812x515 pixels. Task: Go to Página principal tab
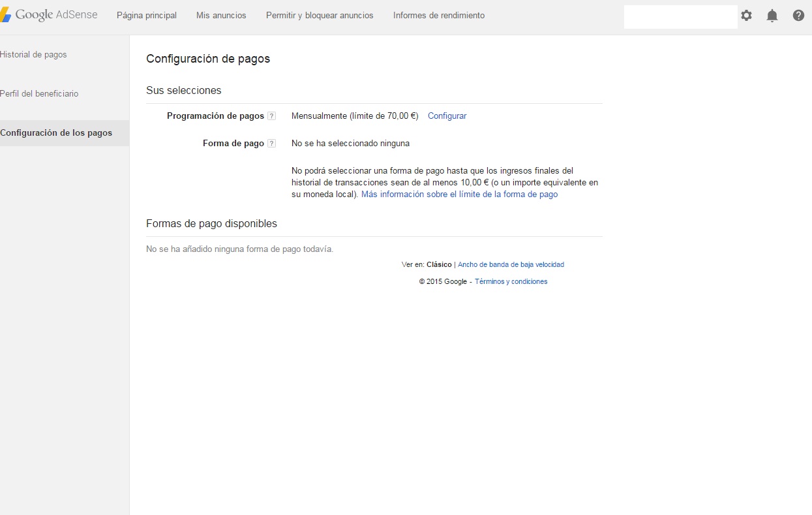pyautogui.click(x=147, y=16)
